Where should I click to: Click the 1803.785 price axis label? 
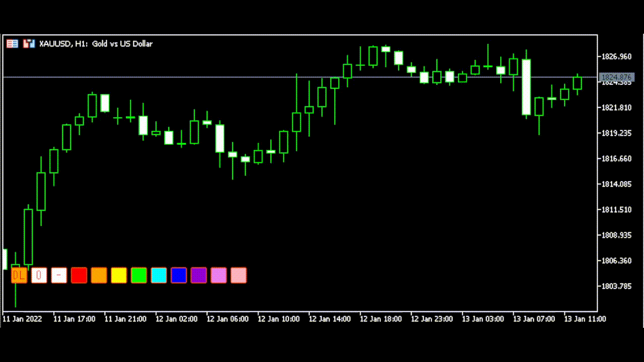click(616, 287)
